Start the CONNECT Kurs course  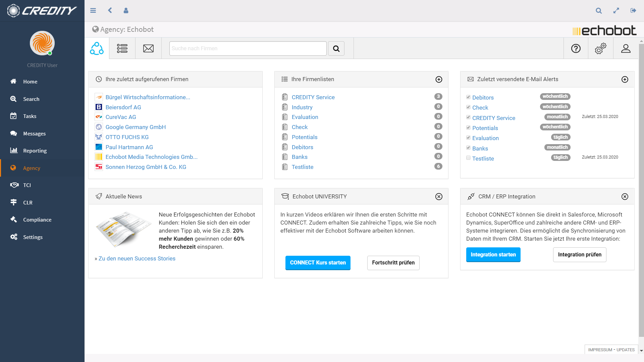coord(318,263)
